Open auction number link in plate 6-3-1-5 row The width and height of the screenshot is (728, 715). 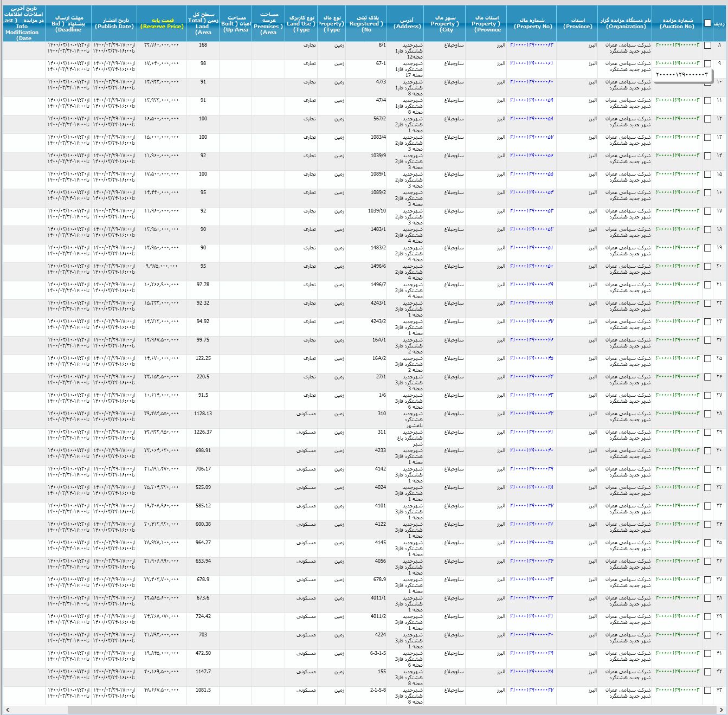tap(678, 653)
